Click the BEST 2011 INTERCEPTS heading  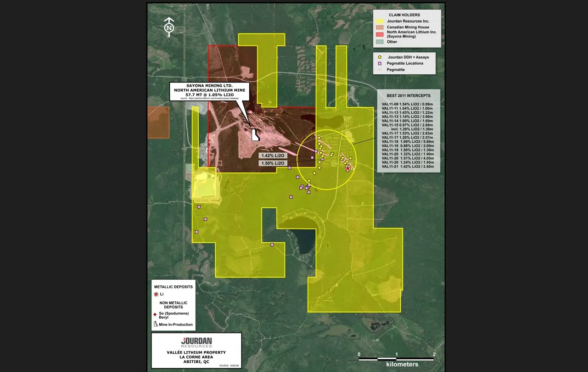click(x=409, y=95)
